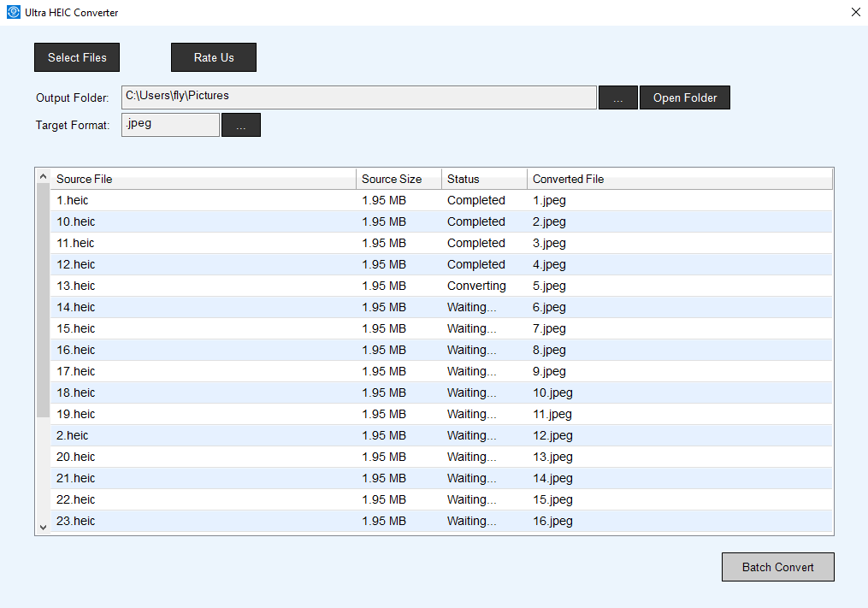
Task: Click converted file 6.jpeg
Action: [549, 307]
